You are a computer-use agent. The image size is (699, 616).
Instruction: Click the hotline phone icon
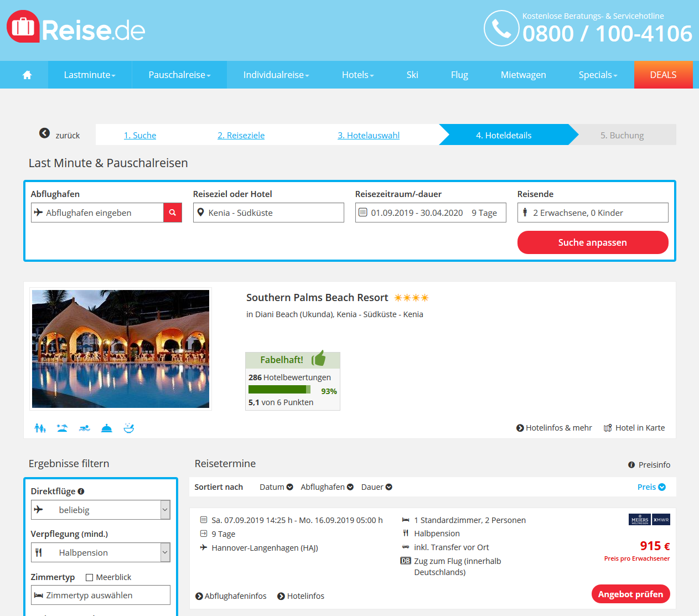[501, 28]
